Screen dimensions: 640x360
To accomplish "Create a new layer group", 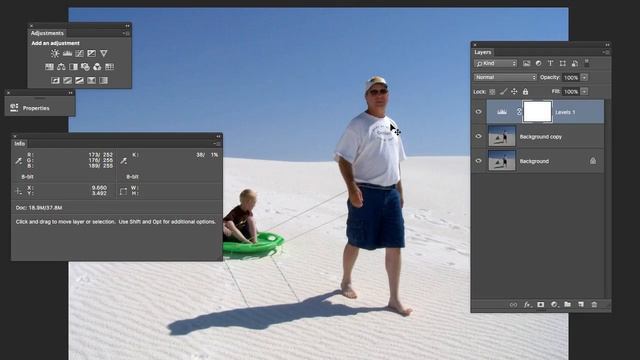I will point(567,304).
